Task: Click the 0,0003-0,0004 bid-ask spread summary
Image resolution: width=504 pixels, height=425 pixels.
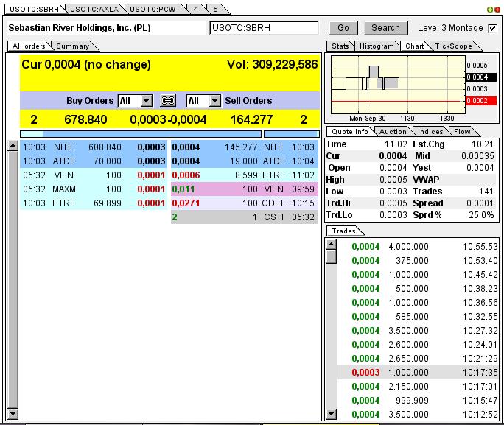Action: [x=168, y=120]
